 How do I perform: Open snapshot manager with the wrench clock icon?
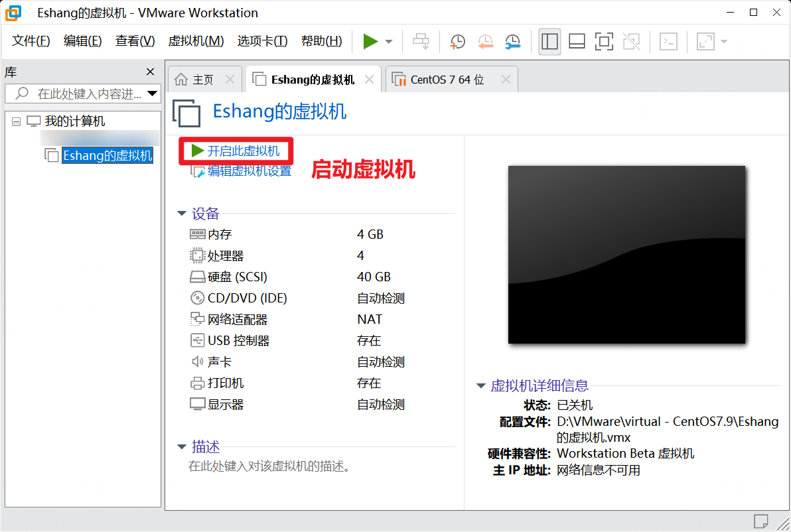point(512,41)
